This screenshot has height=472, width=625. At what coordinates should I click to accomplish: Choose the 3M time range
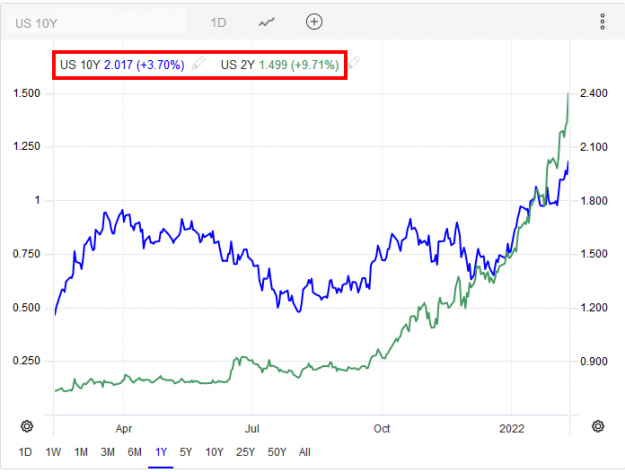click(108, 452)
